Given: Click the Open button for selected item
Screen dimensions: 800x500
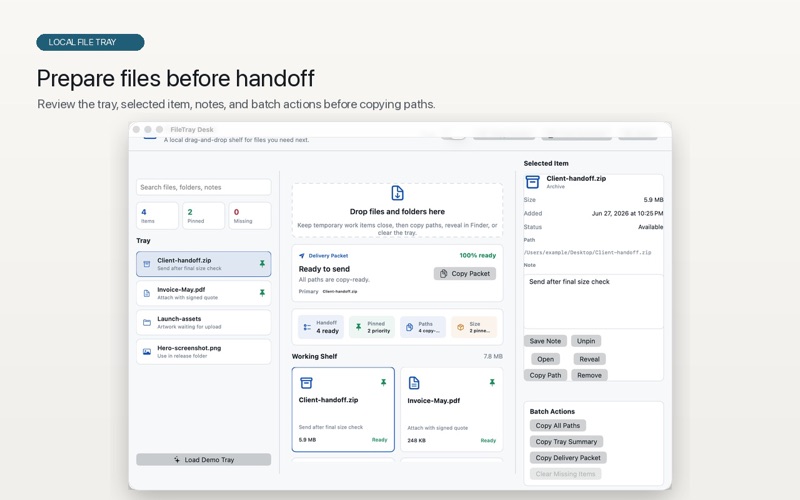Looking at the screenshot, I should 545,359.
